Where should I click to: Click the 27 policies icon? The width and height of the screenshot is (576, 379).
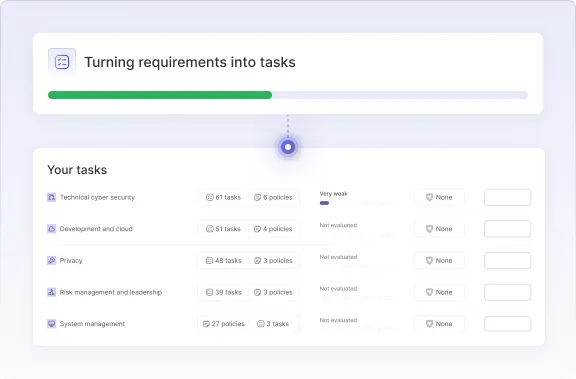206,324
